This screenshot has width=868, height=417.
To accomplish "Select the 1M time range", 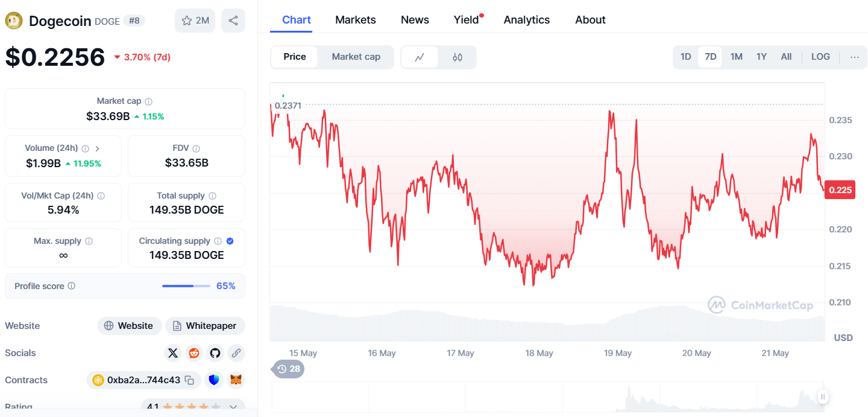I will coord(736,57).
